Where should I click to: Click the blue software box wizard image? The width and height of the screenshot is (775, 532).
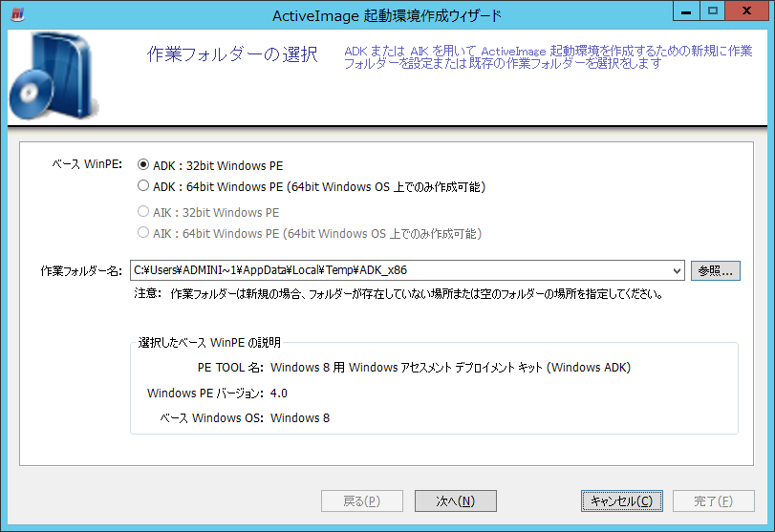coord(54,75)
